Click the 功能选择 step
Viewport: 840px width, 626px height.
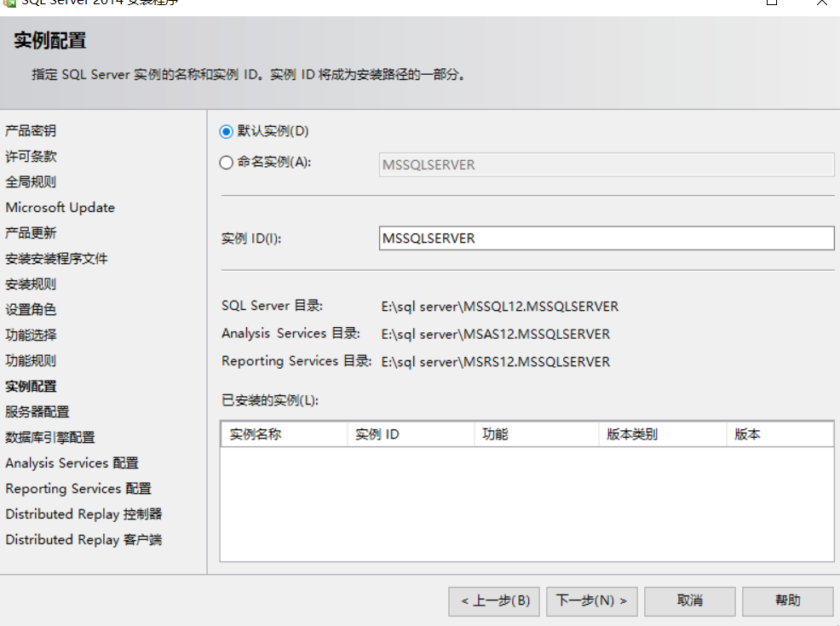31,336
